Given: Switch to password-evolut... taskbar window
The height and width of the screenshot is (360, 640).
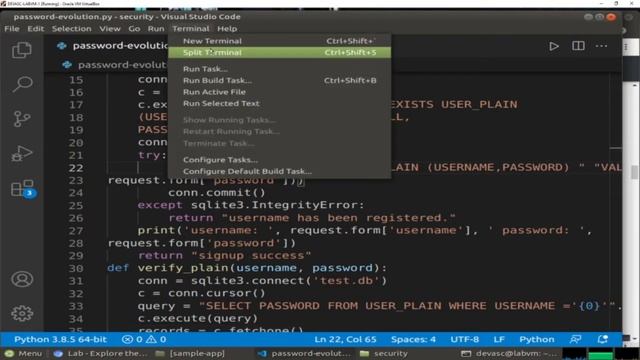Looking at the screenshot, I should pyautogui.click(x=304, y=353).
